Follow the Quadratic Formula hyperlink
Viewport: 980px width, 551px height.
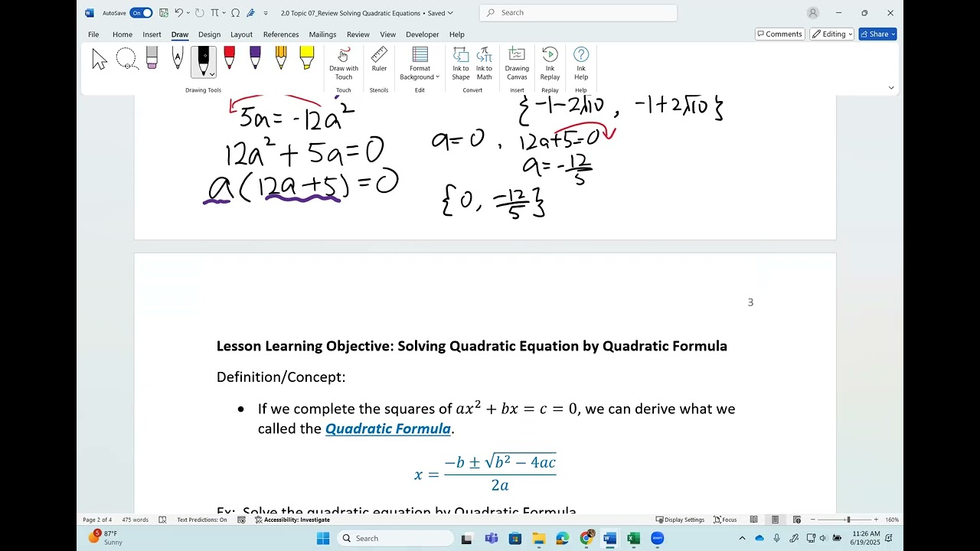click(x=388, y=429)
